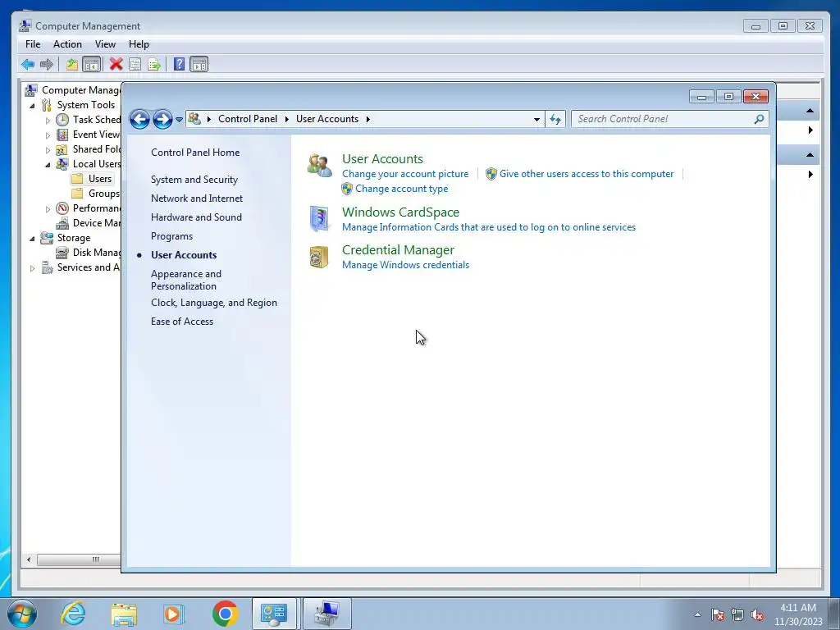The image size is (840, 630).
Task: Click Manage Windows credentials link
Action: pyautogui.click(x=405, y=265)
